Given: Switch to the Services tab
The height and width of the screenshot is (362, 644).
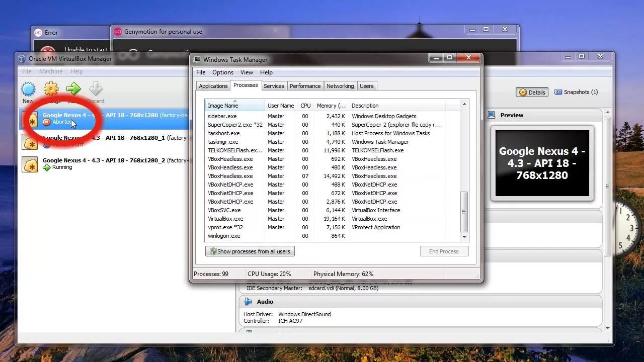Looking at the screenshot, I should point(274,86).
